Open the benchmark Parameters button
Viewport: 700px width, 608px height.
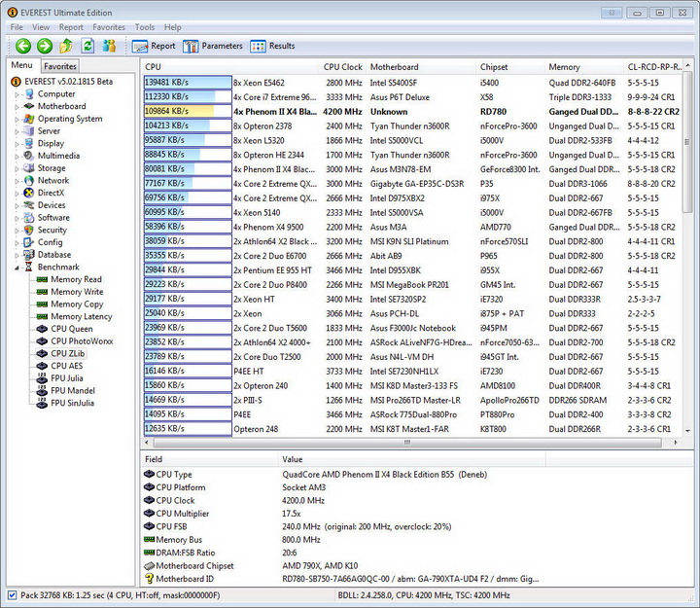coord(213,46)
